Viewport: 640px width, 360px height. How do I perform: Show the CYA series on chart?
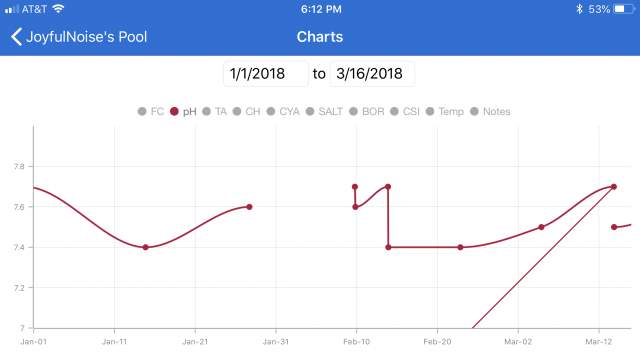[283, 111]
